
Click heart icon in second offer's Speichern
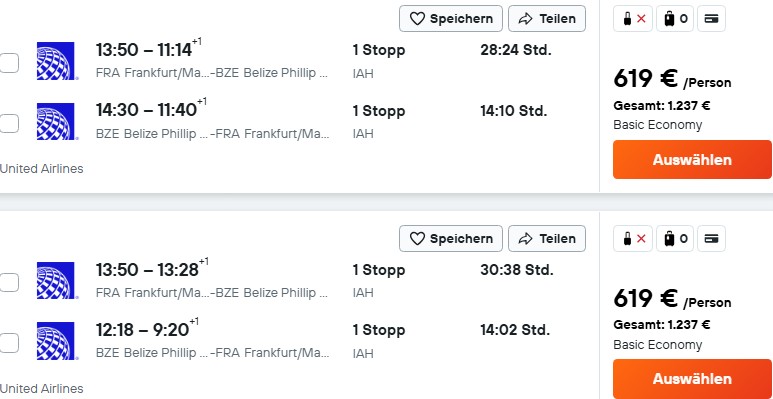point(417,239)
